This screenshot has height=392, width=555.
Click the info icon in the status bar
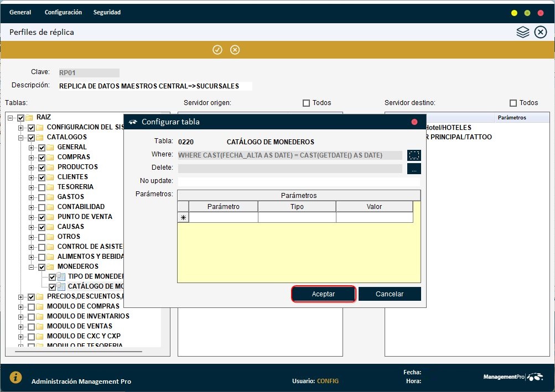tap(15, 378)
